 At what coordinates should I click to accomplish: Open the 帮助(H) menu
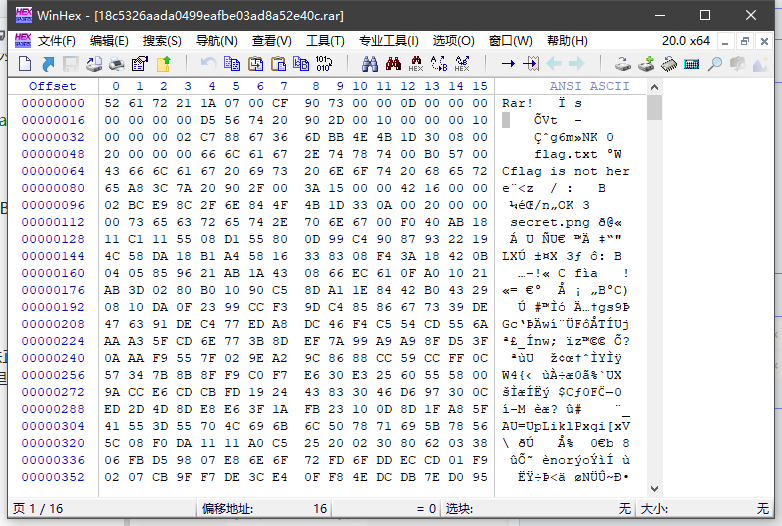click(567, 41)
